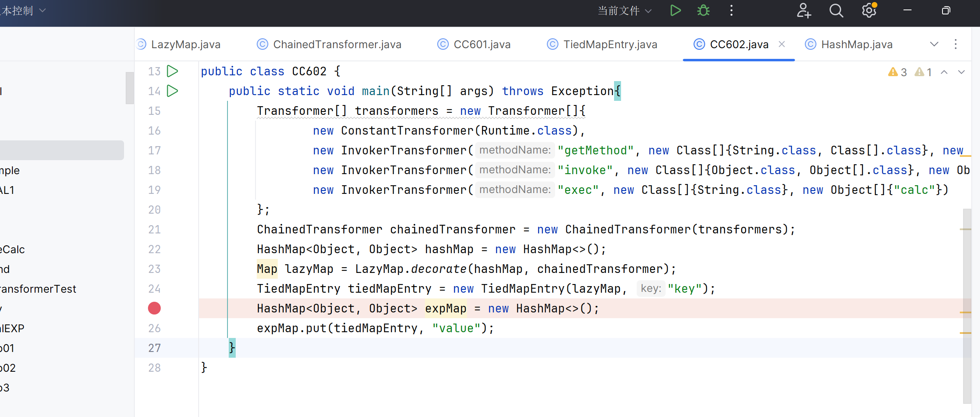Click ConstantTransformer on line 16

[407, 130]
